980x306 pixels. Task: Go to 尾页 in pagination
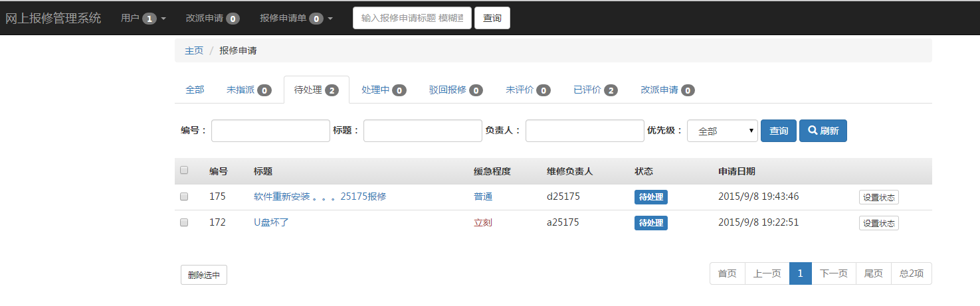click(874, 273)
